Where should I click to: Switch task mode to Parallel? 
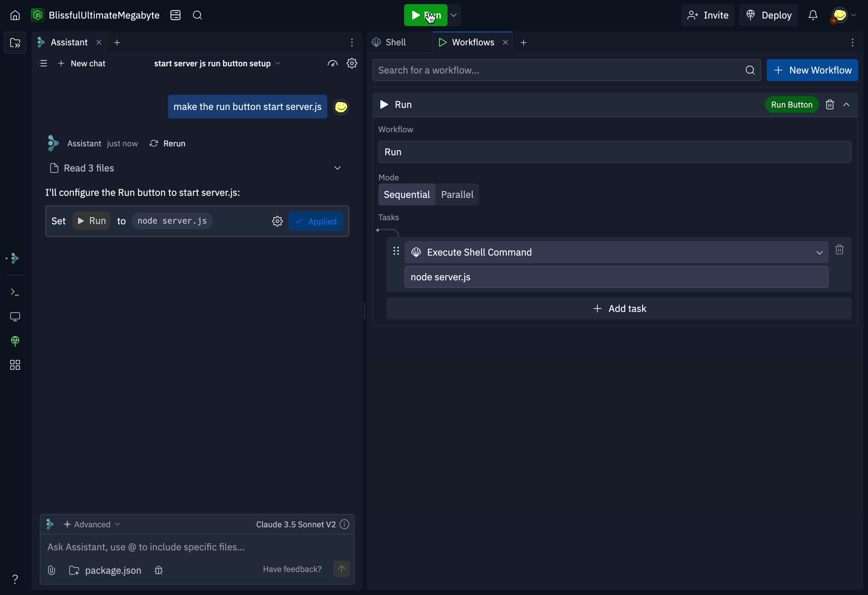pyautogui.click(x=457, y=194)
